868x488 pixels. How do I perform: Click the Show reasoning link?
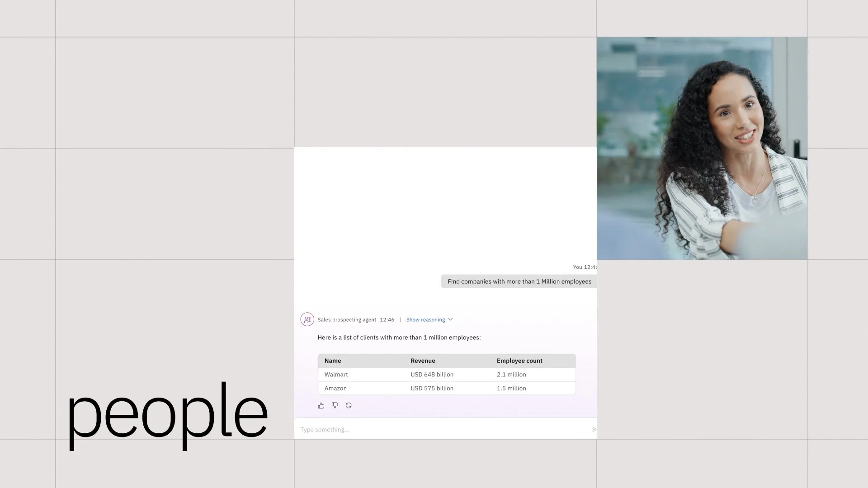[x=425, y=319]
